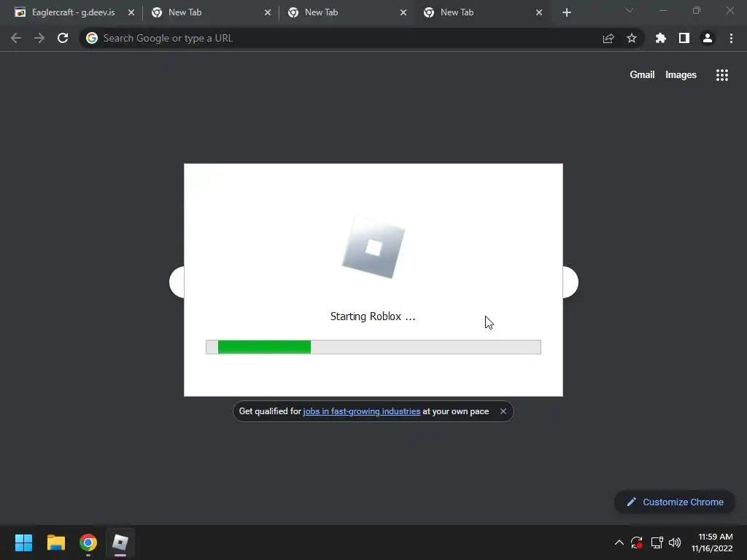Open network status tray icon
Screen dimensions: 747x560
coord(657,542)
